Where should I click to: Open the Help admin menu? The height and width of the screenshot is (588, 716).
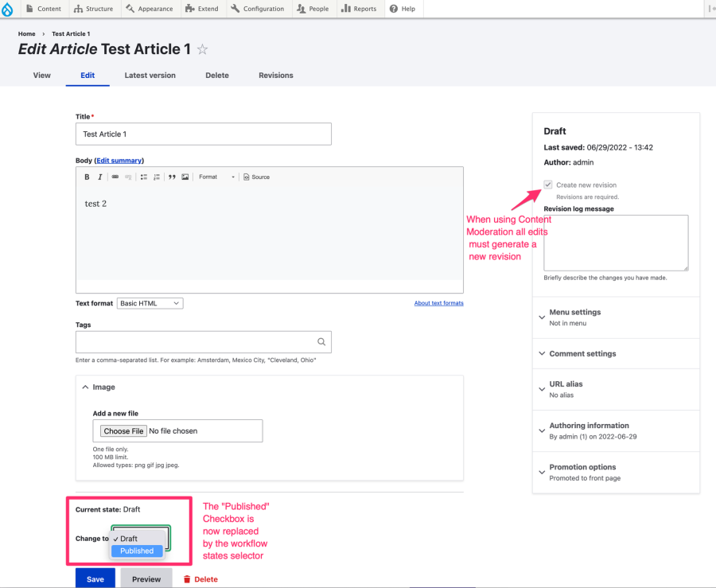pos(403,9)
